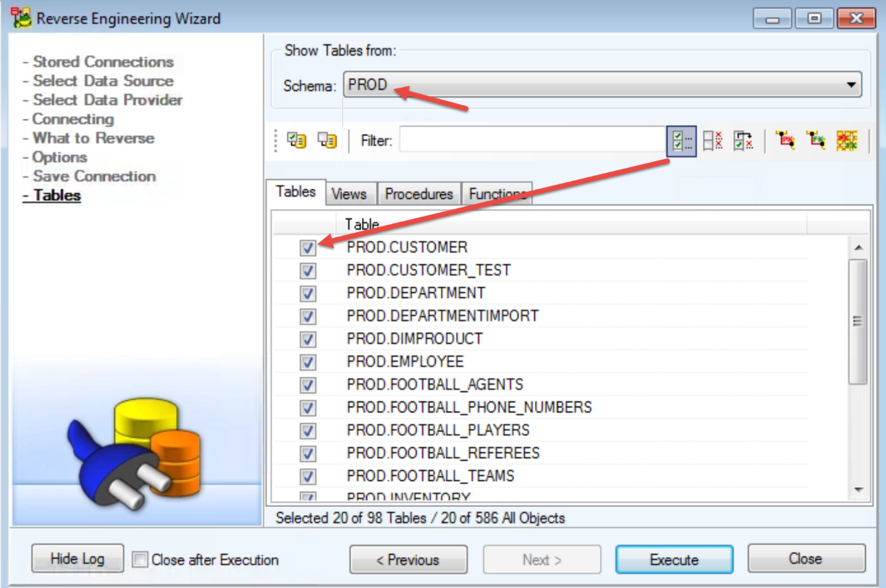Toggle the PROD.FOOTBALL_PLAYERS checkbox

[x=308, y=430]
